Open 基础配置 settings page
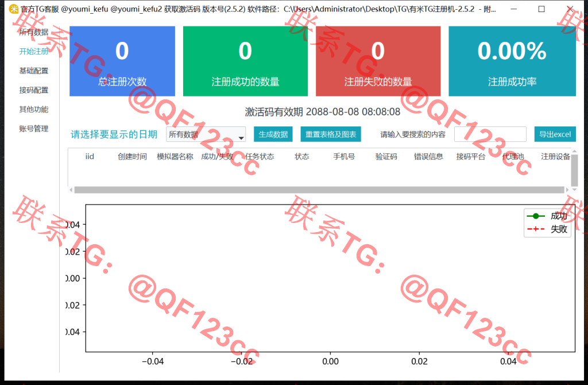The width and height of the screenshot is (588, 385). coord(34,71)
